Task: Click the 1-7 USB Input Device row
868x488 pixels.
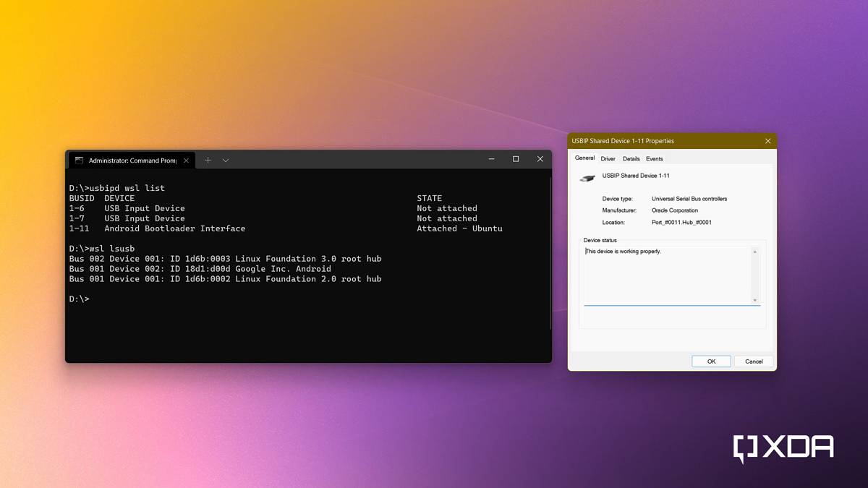Action: click(x=273, y=218)
